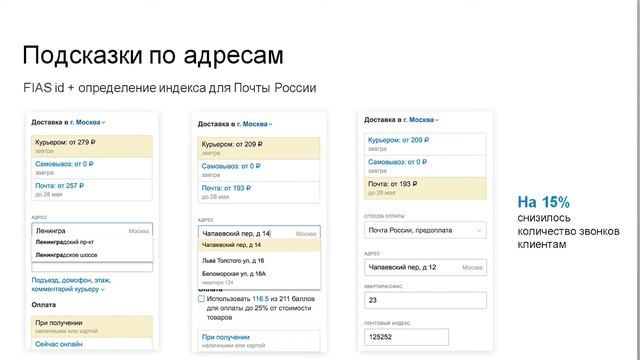Open the Москва city dropdown in right form
Screen dimensions: 640x360
tap(420, 120)
